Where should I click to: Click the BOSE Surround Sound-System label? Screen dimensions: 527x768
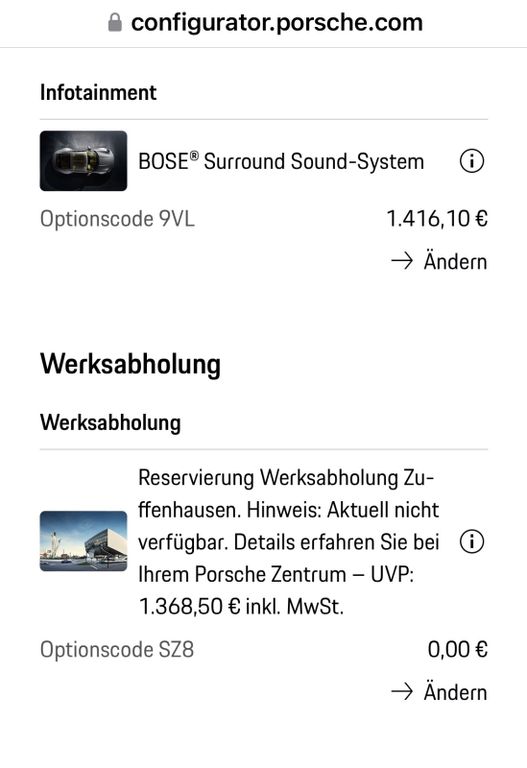click(x=281, y=161)
